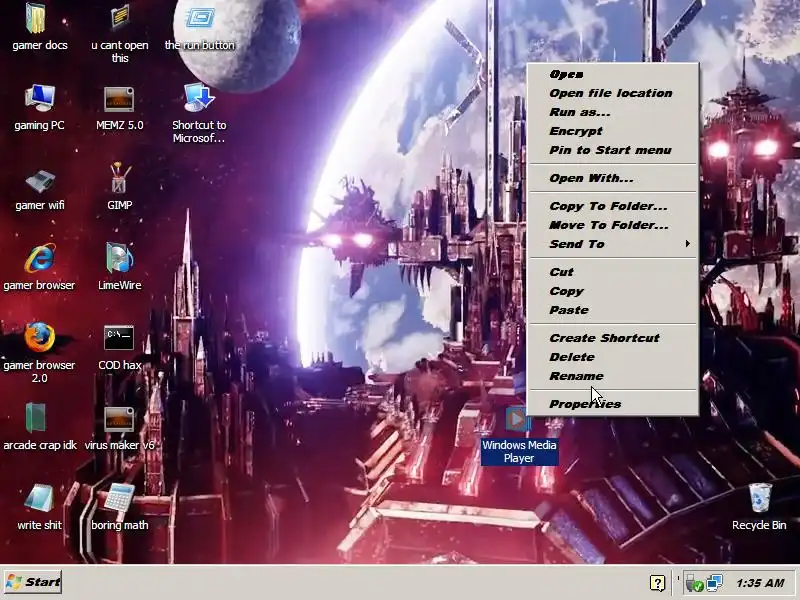Screen dimensions: 800x600
Task: Choose Move To Folder...
Action: tap(612, 225)
